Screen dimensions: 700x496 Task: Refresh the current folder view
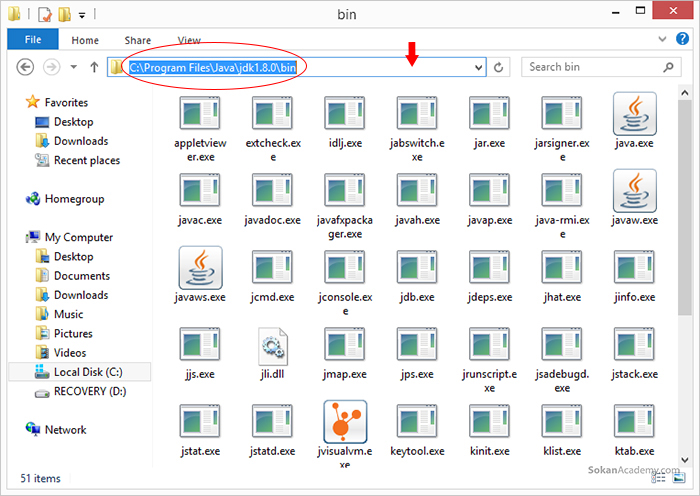(x=499, y=67)
